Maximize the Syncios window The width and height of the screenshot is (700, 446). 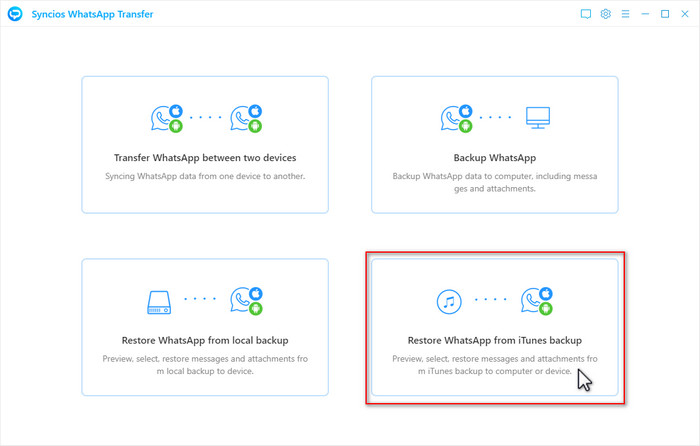coord(665,14)
